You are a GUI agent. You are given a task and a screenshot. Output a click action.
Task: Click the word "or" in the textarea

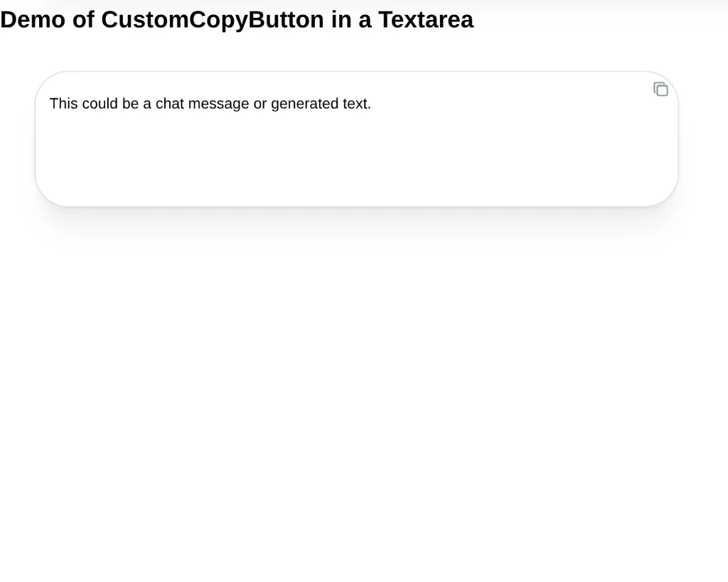pos(260,104)
